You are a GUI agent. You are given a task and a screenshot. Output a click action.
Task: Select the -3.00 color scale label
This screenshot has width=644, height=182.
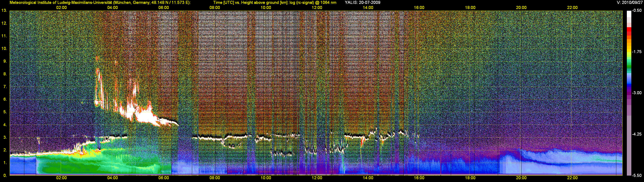[637, 93]
